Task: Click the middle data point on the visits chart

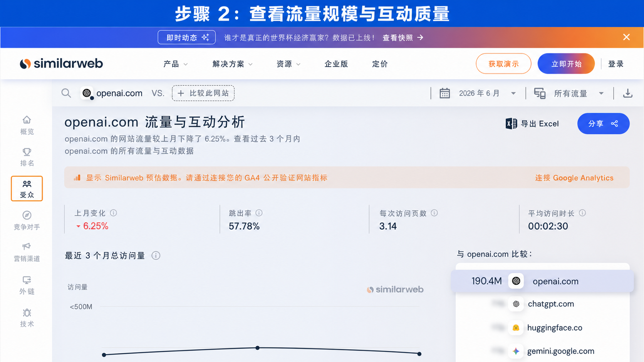Action: click(x=258, y=348)
